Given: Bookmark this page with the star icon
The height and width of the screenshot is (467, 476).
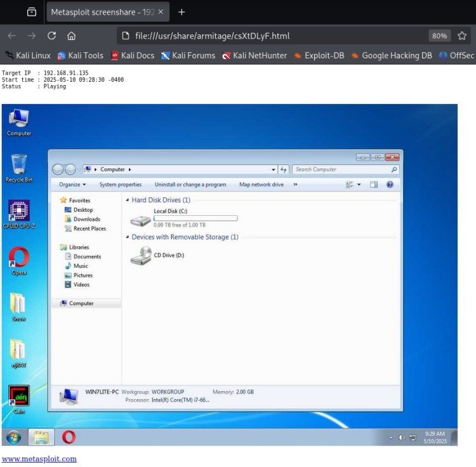Looking at the screenshot, I should (x=462, y=36).
